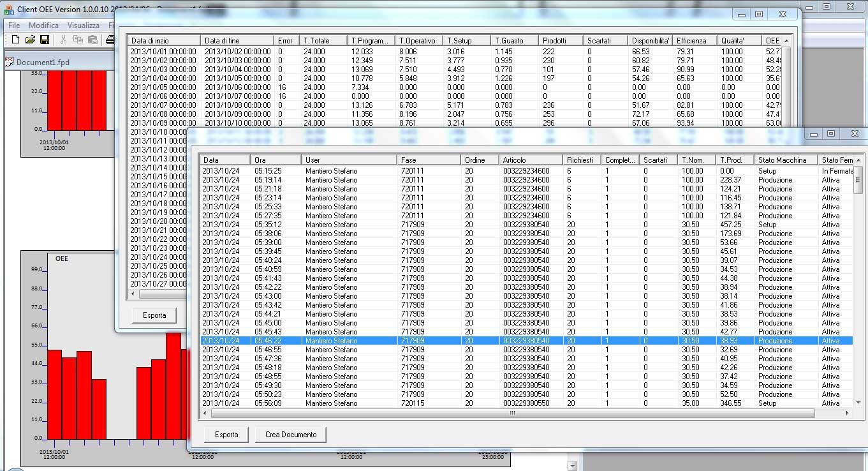
Task: Click the Qualita' column header
Action: click(x=739, y=40)
